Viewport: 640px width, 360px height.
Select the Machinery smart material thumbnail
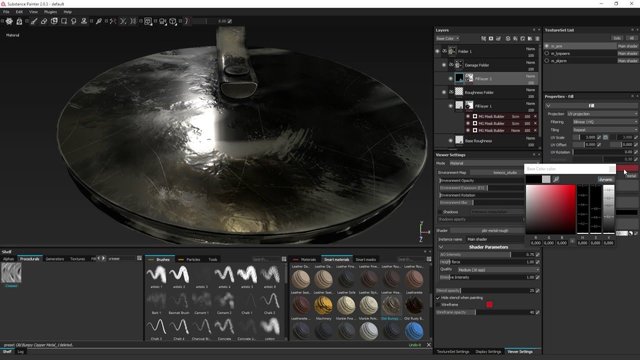(323, 305)
